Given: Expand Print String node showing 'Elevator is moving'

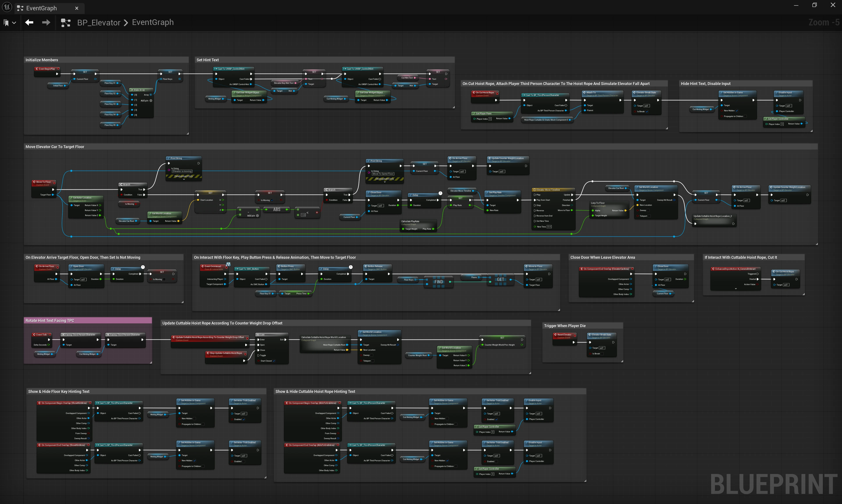Looking at the screenshot, I should (184, 179).
